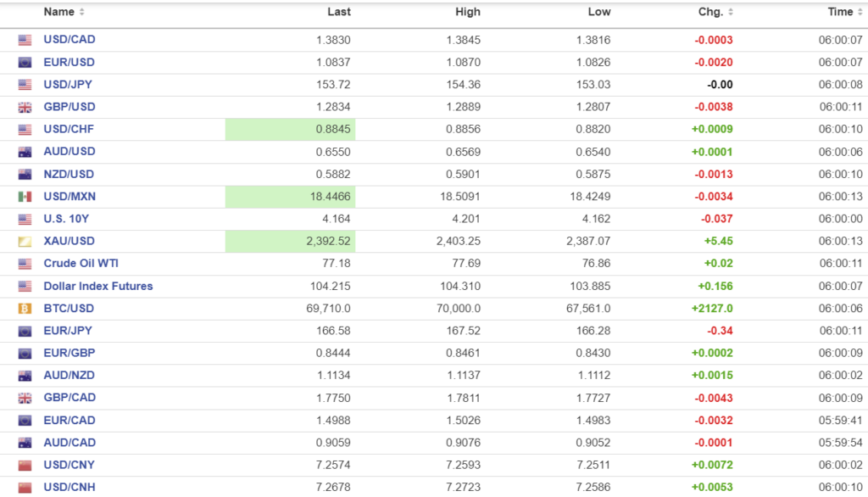Click the highlighted USD/CHF last price cell

290,129
